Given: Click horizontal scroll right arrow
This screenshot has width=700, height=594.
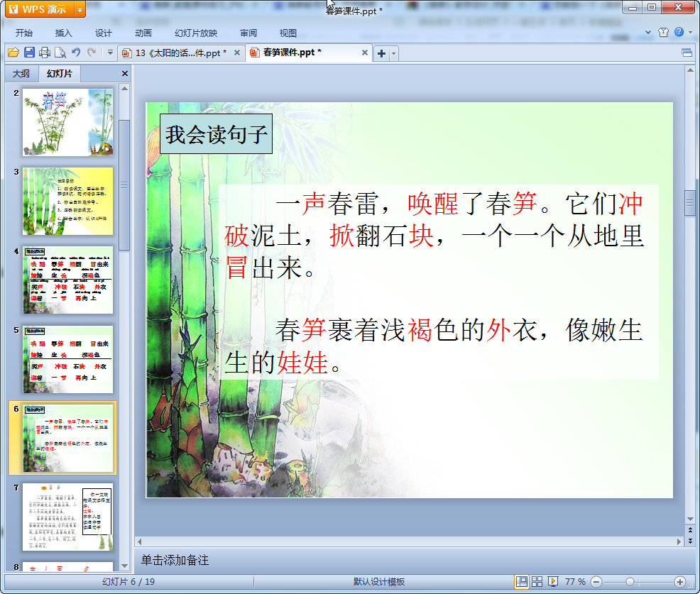Looking at the screenshot, I should point(679,541).
